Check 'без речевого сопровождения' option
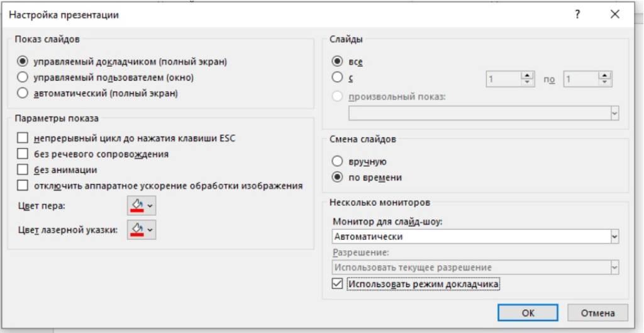The width and height of the screenshot is (644, 333). click(23, 154)
